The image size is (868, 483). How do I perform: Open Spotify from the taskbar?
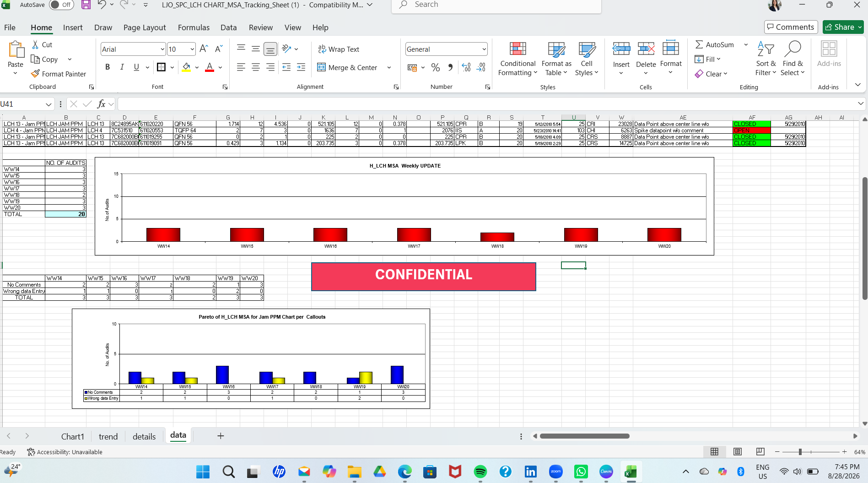(480, 472)
